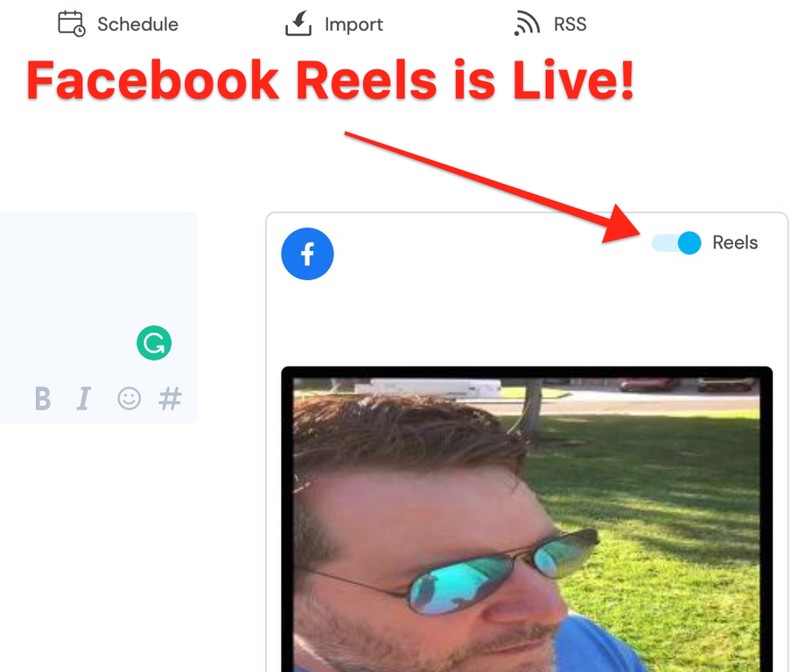805x672 pixels.
Task: Click the Schedule calendar-clock icon
Action: (x=72, y=24)
